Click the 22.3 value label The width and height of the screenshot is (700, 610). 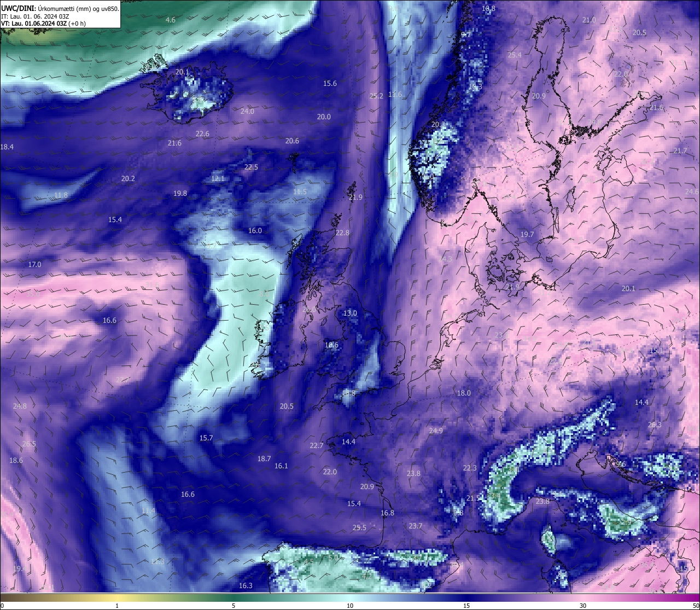470,468
